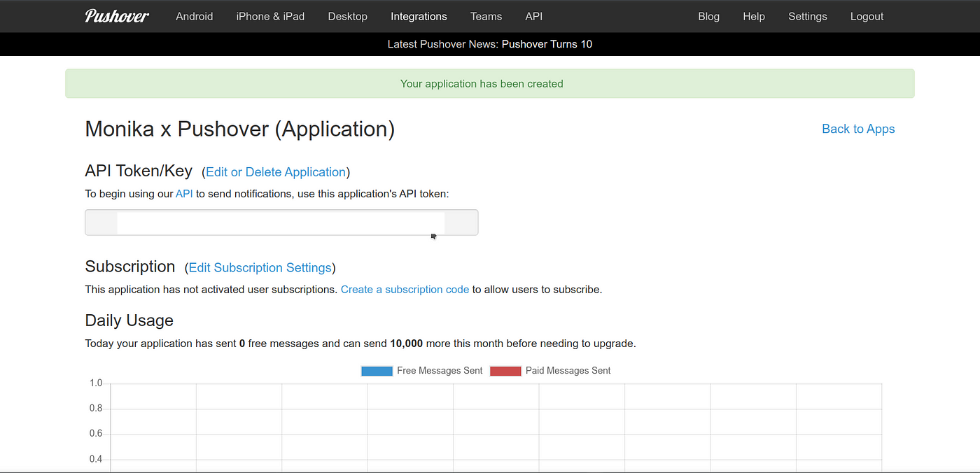The width and height of the screenshot is (980, 473).
Task: Open the Pushover Turns 10 news link
Action: (x=547, y=44)
